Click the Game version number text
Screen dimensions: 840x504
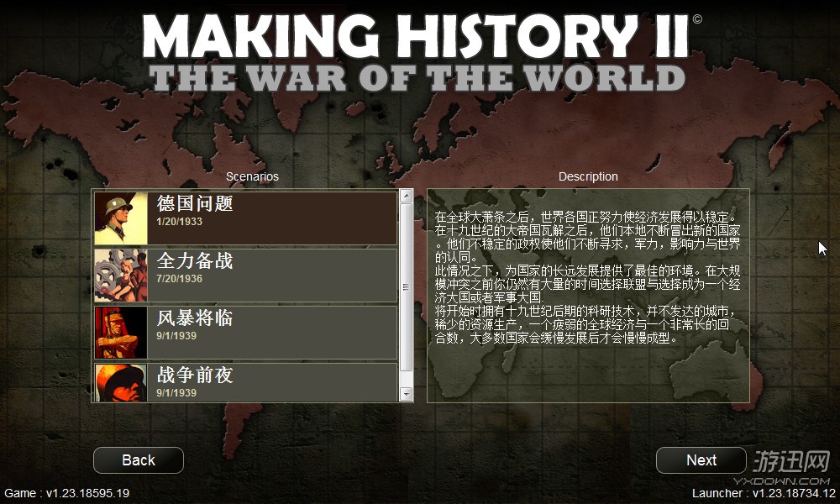[x=67, y=493]
